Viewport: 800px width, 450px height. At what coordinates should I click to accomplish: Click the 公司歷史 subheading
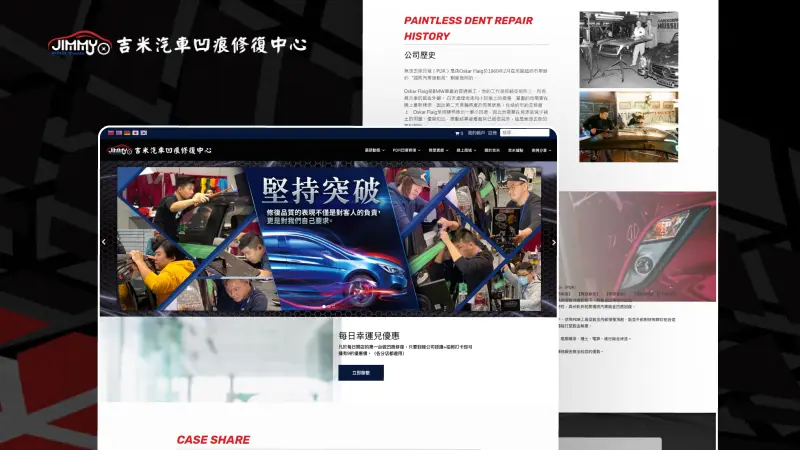(x=420, y=55)
